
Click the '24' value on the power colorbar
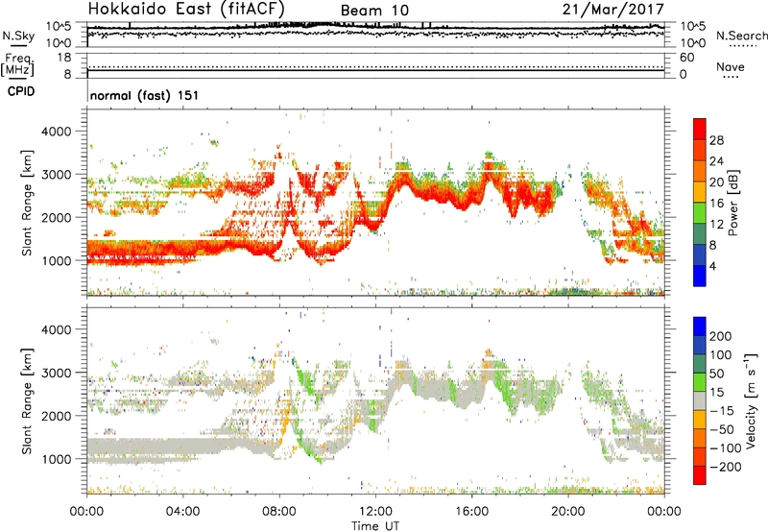(716, 161)
